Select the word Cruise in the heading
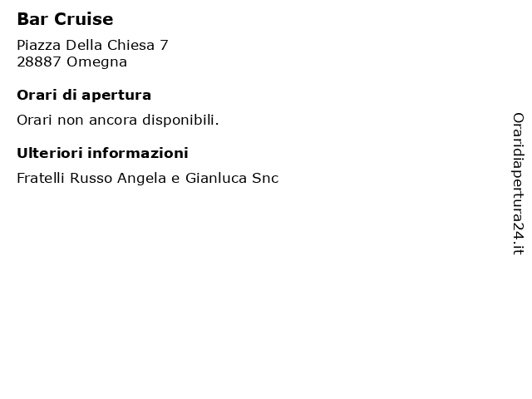Viewport: 532px width, 399px height. 83,19
